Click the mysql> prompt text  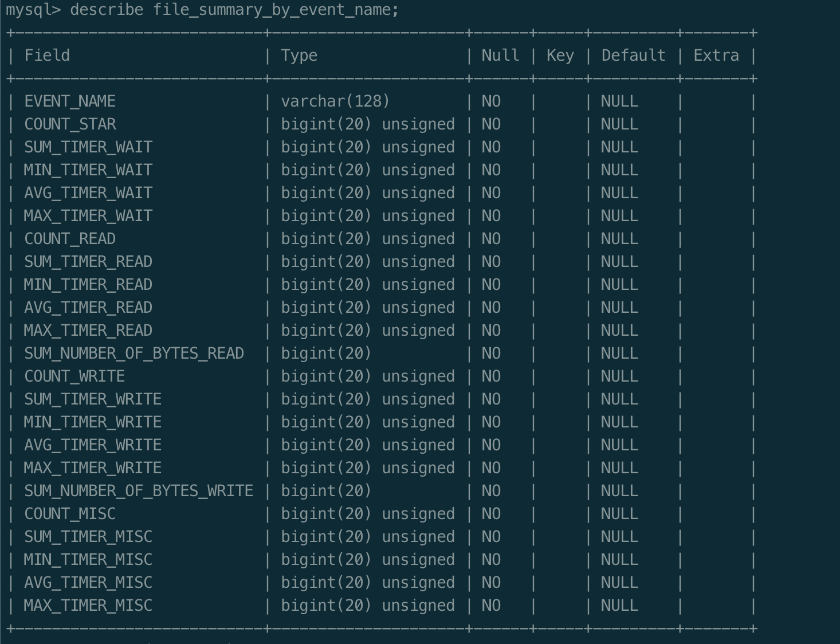pyautogui.click(x=33, y=10)
